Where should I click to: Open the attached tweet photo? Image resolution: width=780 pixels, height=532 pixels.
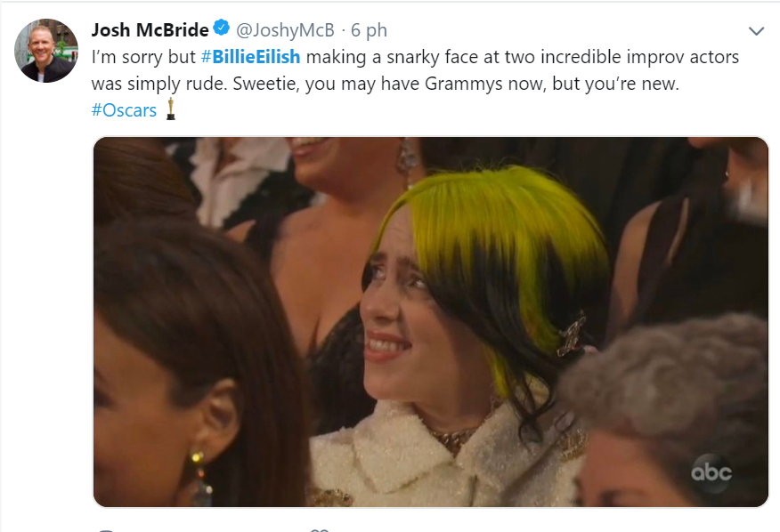click(x=431, y=322)
